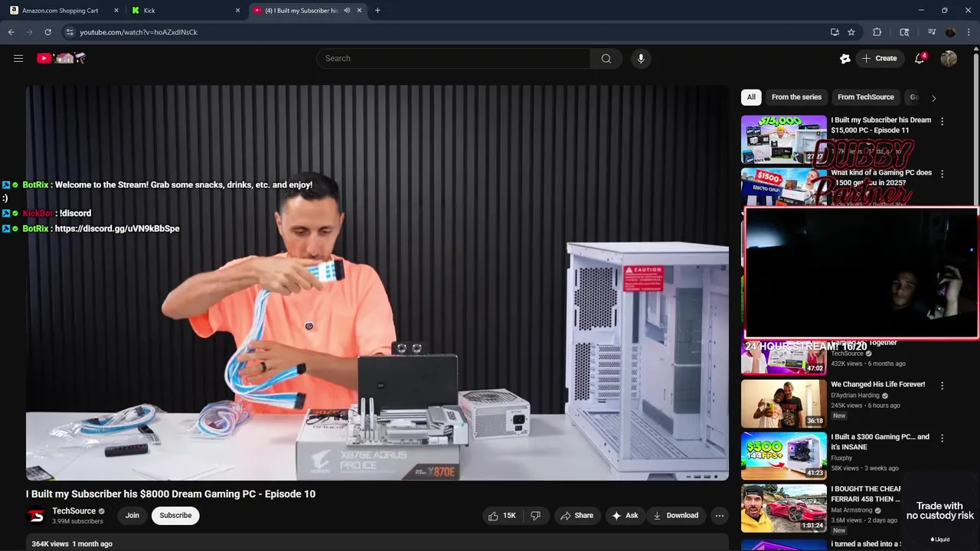Start voice search with microphone icon

coord(641,58)
